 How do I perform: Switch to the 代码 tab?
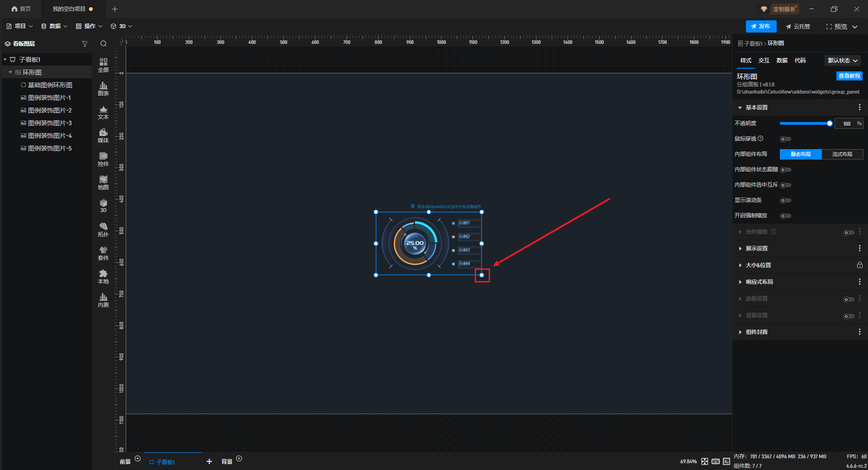point(800,61)
